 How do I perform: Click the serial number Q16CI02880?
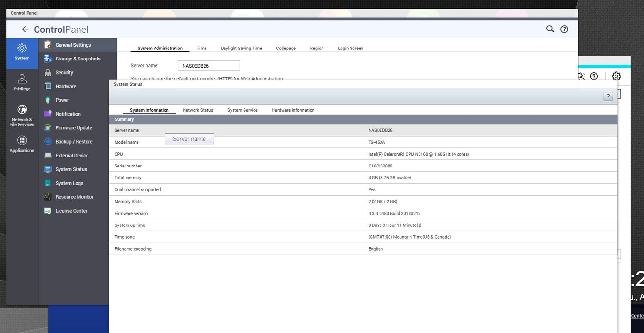(381, 166)
